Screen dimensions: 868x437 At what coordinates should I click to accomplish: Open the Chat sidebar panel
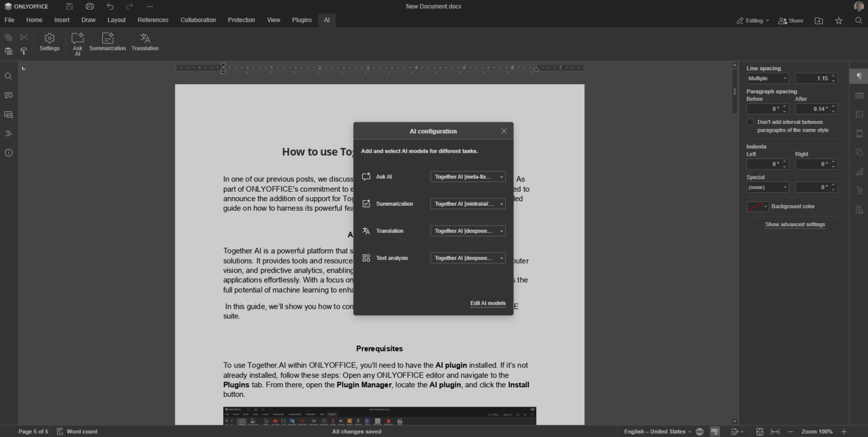point(8,115)
